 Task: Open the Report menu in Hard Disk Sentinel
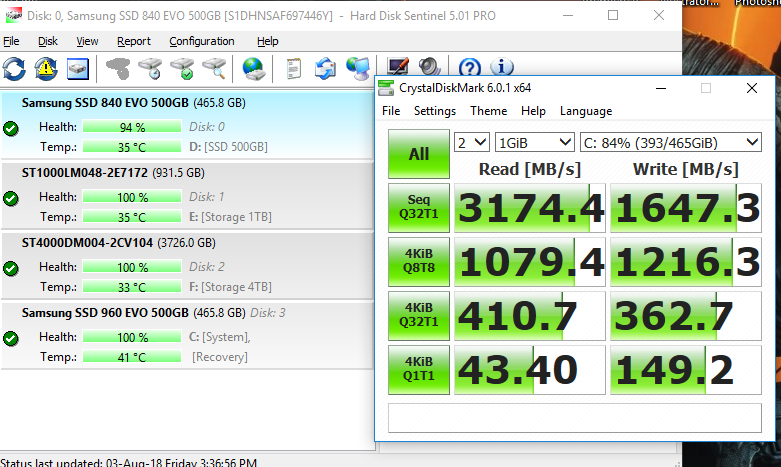click(133, 41)
